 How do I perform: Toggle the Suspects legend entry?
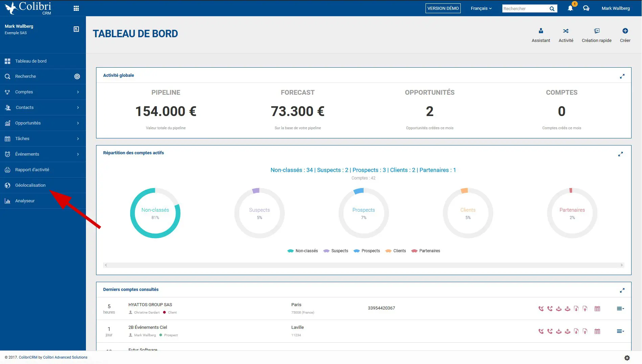336,251
